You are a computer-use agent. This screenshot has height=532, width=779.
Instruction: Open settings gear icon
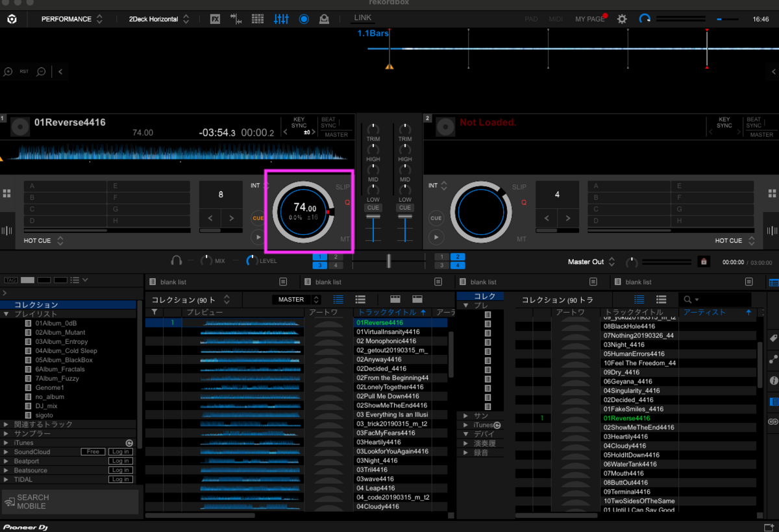[622, 19]
